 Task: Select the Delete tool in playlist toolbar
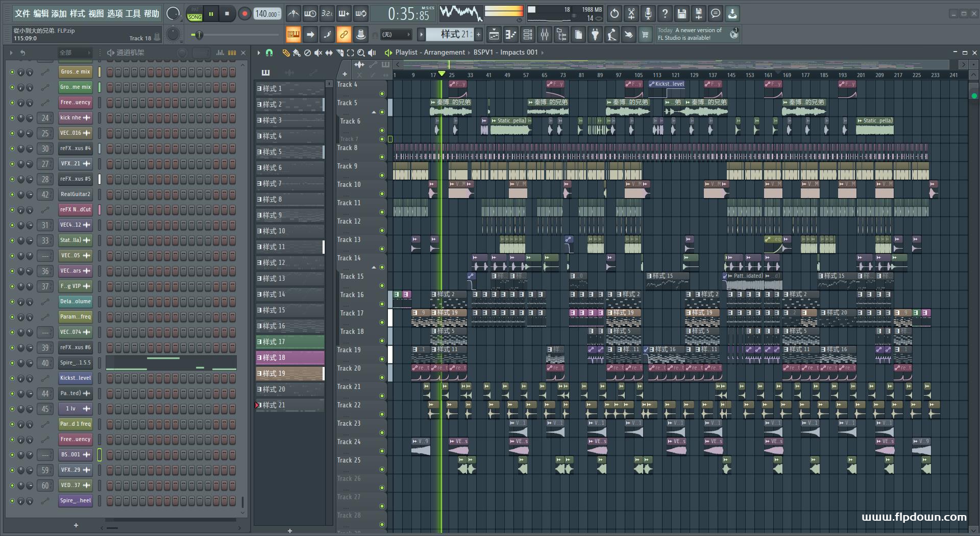tap(307, 53)
